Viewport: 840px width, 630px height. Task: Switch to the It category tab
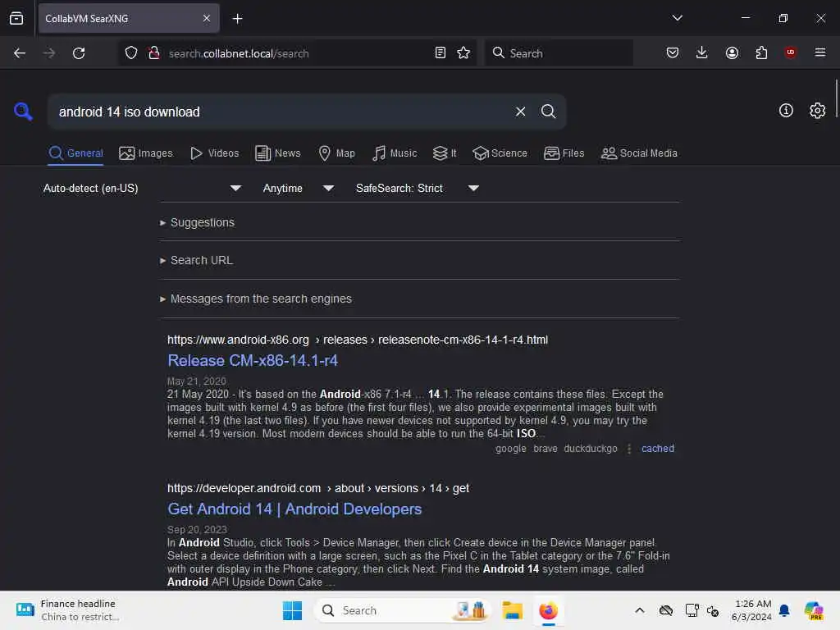tap(445, 153)
